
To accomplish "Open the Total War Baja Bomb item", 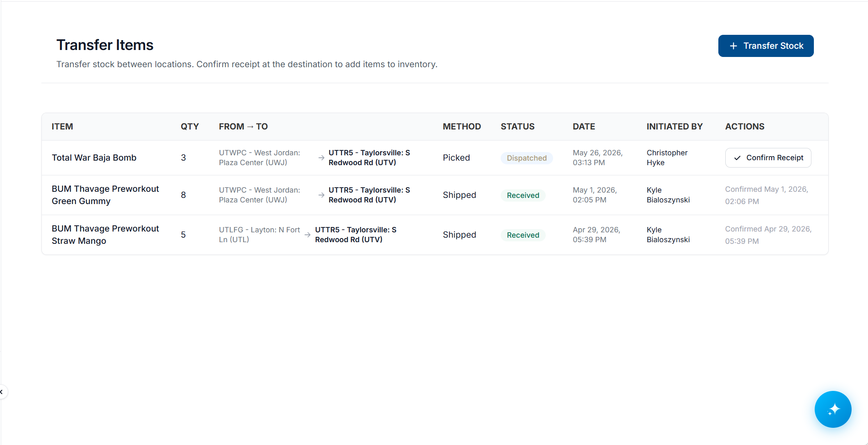I will pyautogui.click(x=94, y=158).
